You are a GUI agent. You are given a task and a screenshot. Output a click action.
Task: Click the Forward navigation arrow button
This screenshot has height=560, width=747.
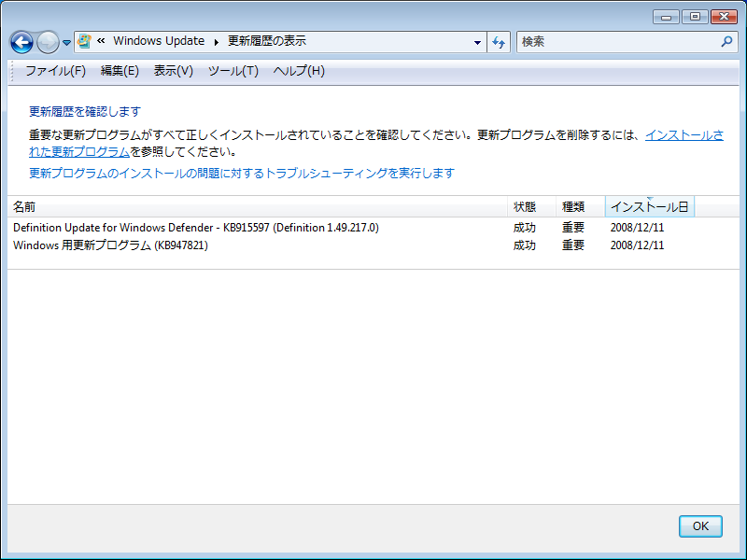[x=48, y=42]
